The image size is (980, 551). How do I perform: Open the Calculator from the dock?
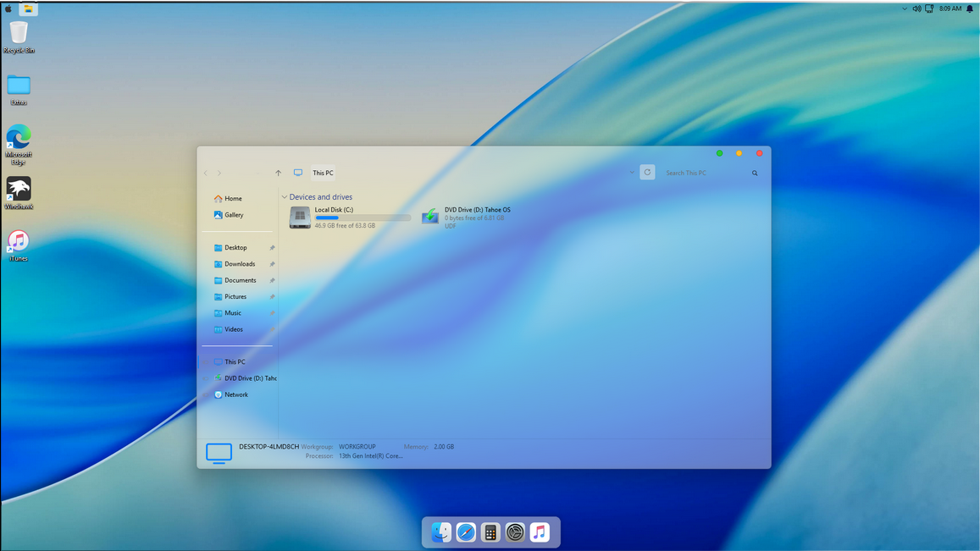[x=490, y=532]
